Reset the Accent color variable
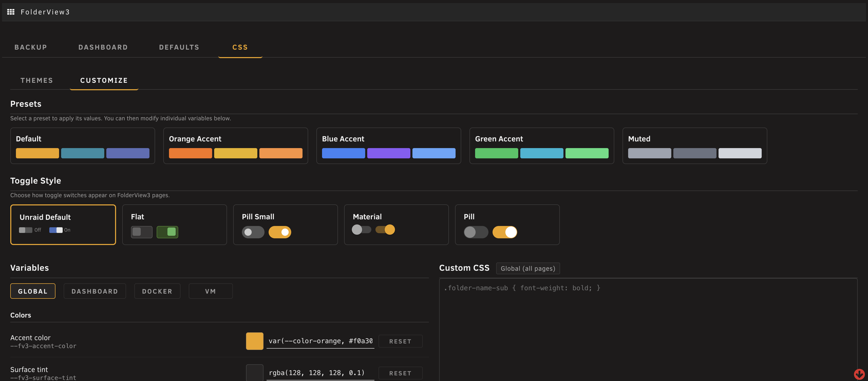The image size is (868, 381). point(400,341)
